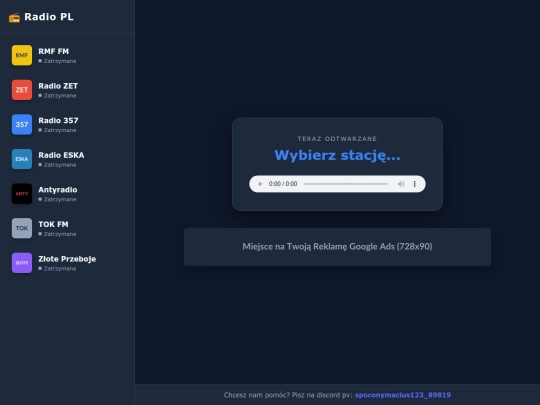Click the 0:00 / 0:00 time display

[283, 184]
